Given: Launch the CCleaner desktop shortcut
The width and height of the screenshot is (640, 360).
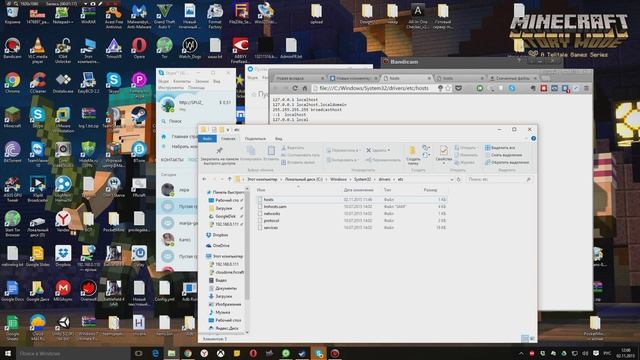Looking at the screenshot, I should (x=38, y=82).
